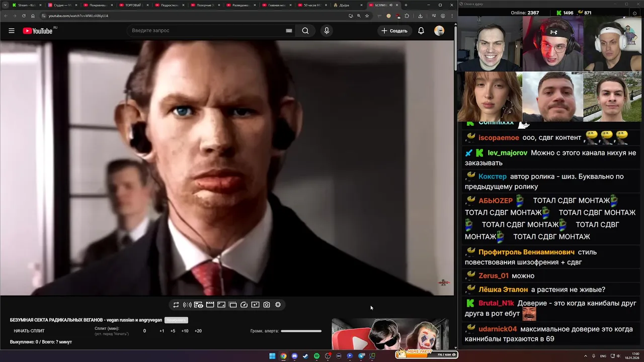Click the НАЧАТЬ СПЛИТ button
The image size is (644, 362).
coord(29,331)
